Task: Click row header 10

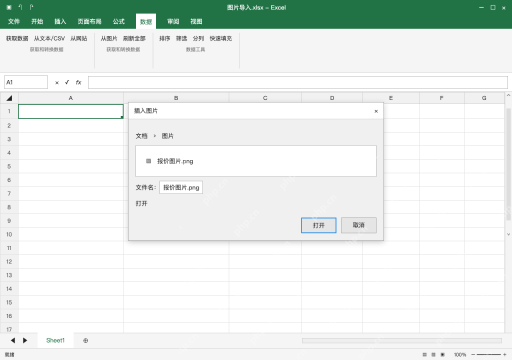Action: (9, 234)
